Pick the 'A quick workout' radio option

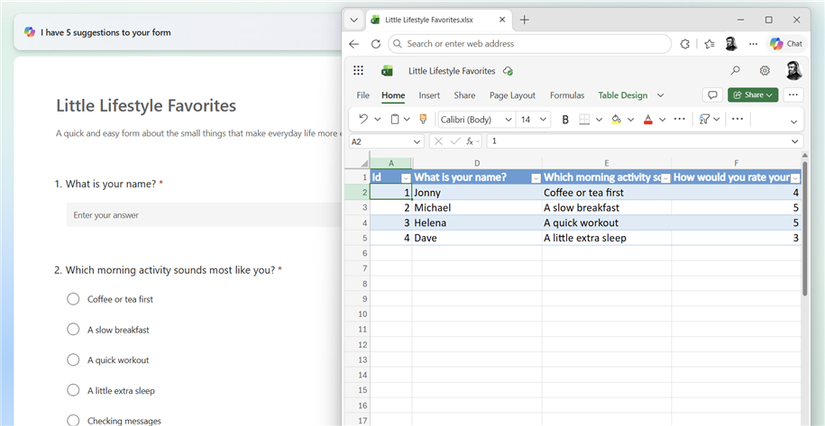(x=73, y=360)
